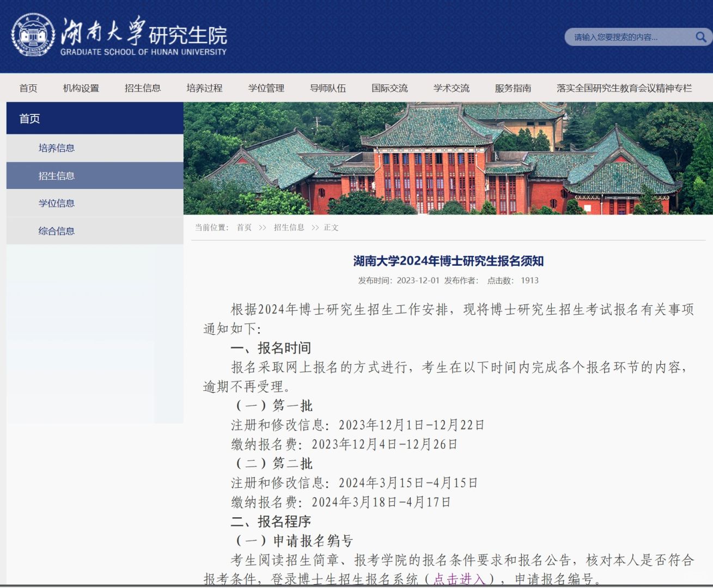Screen dimensions: 713x588
Task: Open 落实全国研究生教育会议精神专栏 menu
Action: click(624, 88)
